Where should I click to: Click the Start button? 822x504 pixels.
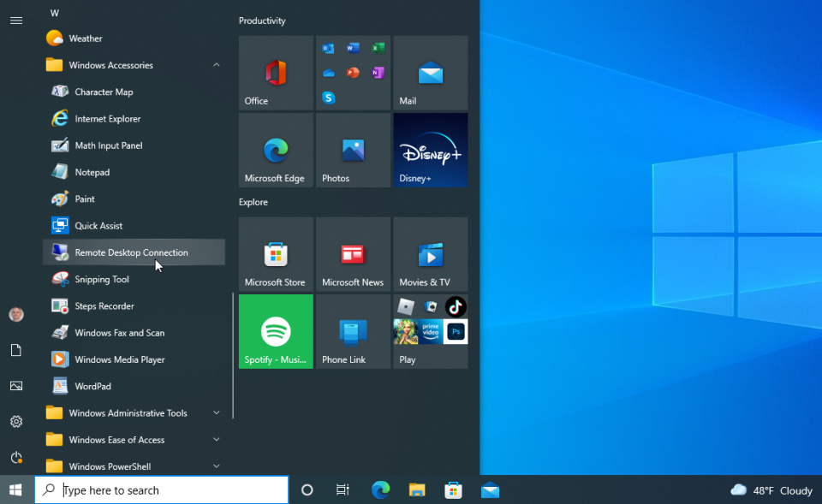pyautogui.click(x=15, y=490)
